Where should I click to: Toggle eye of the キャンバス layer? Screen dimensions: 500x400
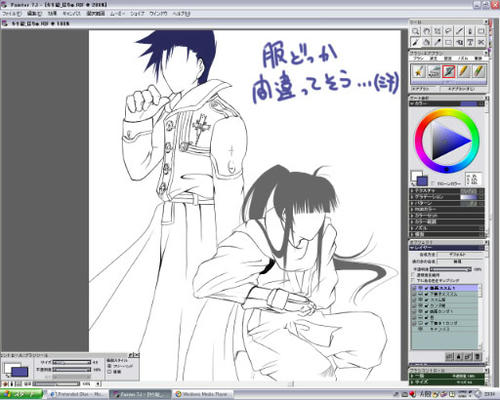[421, 329]
